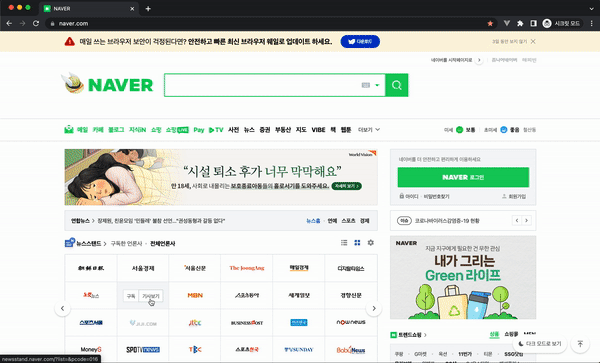The image size is (600, 363).
Task: Click the 회원가입 sign-up link
Action: click(514, 196)
